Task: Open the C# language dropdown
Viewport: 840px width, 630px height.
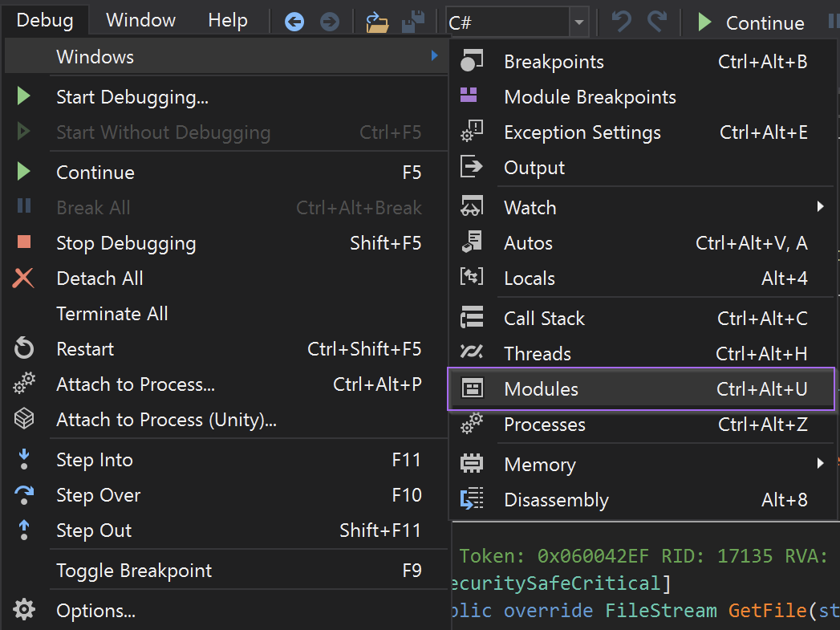Action: point(579,22)
